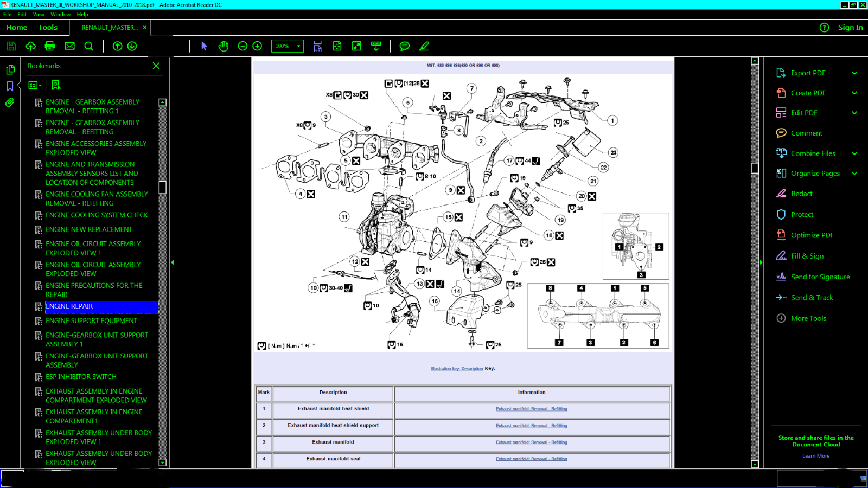Image resolution: width=868 pixels, height=488 pixels.
Task: Select ENGINE COOLING SYSTEM CHECK bookmark
Action: (x=97, y=215)
